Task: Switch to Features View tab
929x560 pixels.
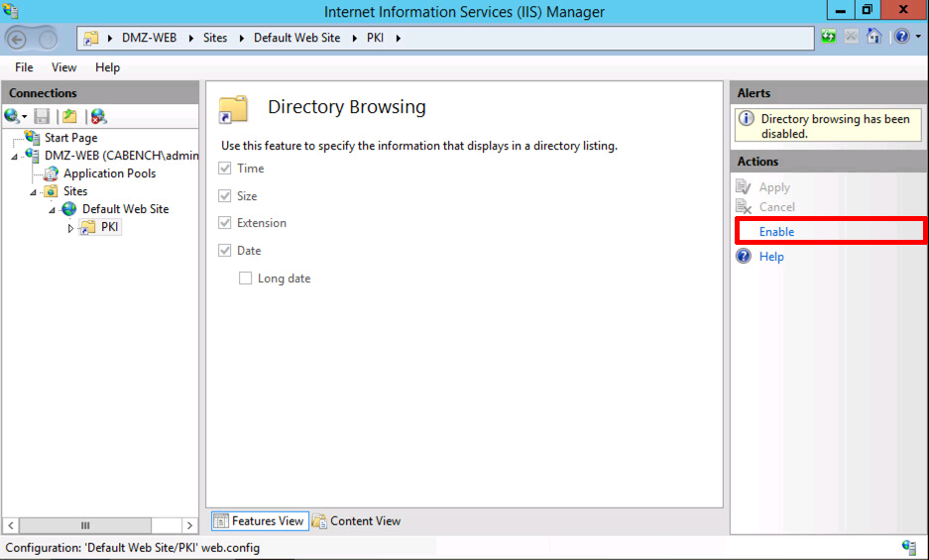Action: 260,521
